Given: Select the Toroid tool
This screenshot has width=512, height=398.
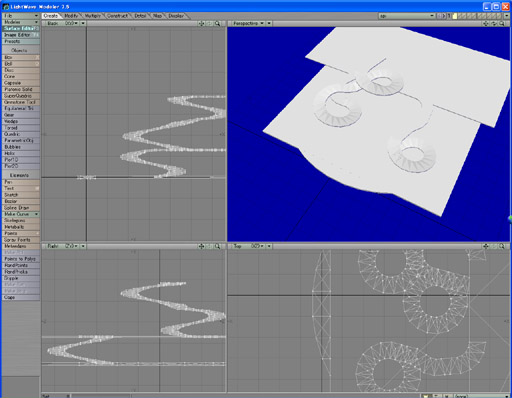Looking at the screenshot, I should tap(21, 128).
